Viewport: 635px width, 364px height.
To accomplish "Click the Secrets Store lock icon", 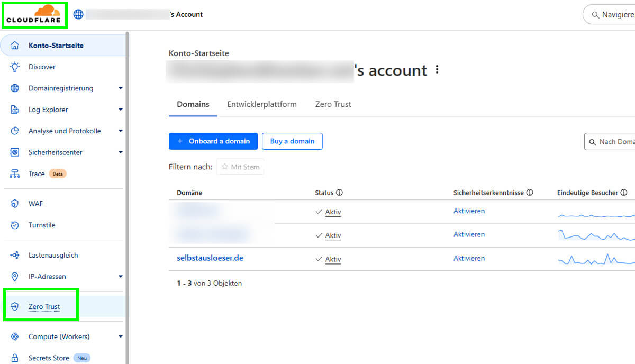I will pyautogui.click(x=15, y=358).
